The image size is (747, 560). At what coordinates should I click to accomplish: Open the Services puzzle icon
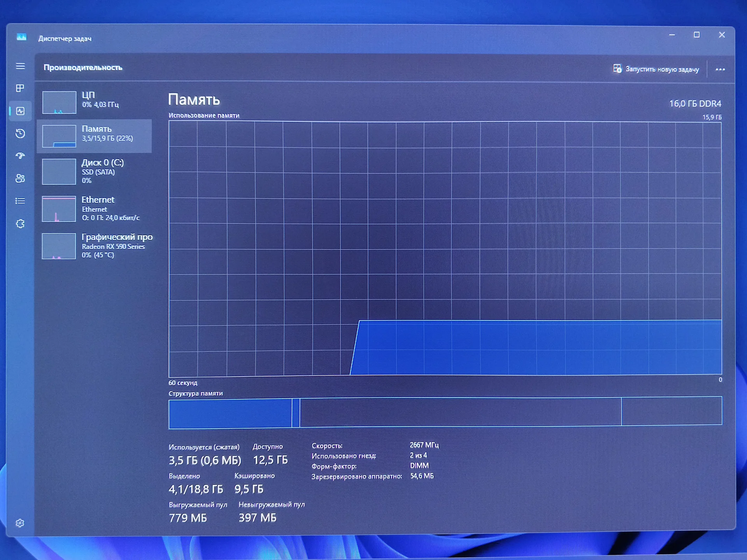[x=20, y=224]
